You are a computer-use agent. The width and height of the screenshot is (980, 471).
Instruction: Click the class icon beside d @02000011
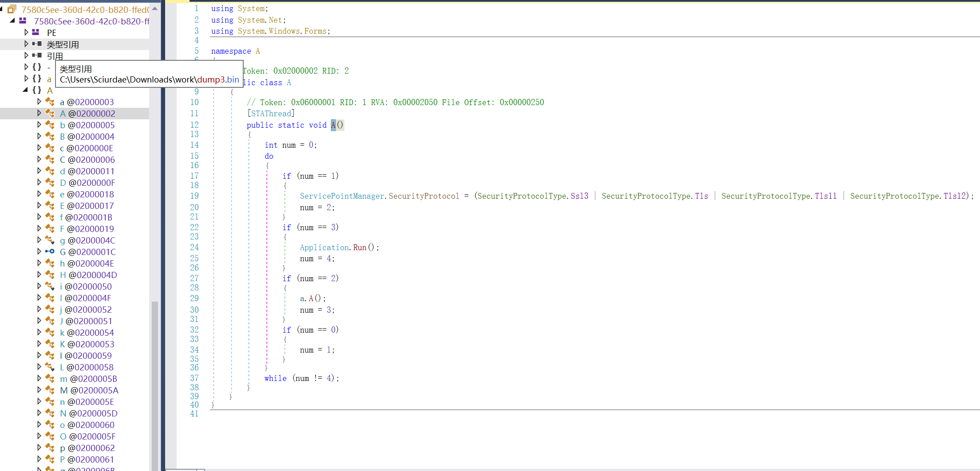[x=50, y=171]
